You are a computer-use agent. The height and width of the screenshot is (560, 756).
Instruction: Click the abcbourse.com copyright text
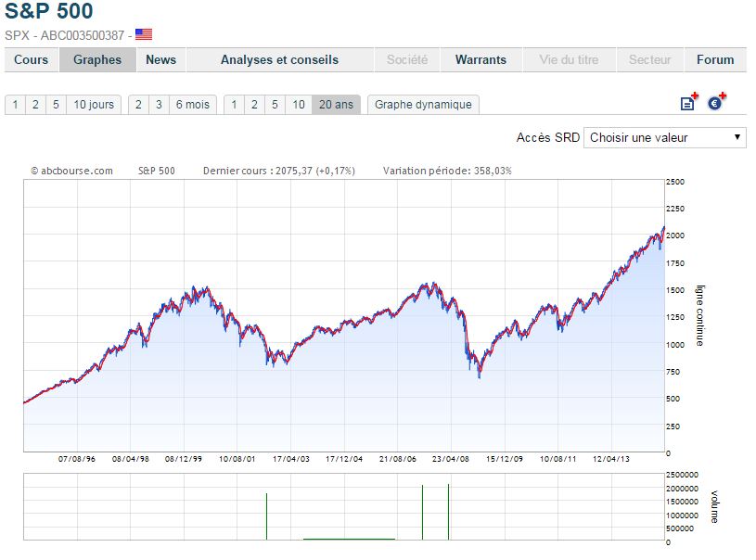pos(71,171)
